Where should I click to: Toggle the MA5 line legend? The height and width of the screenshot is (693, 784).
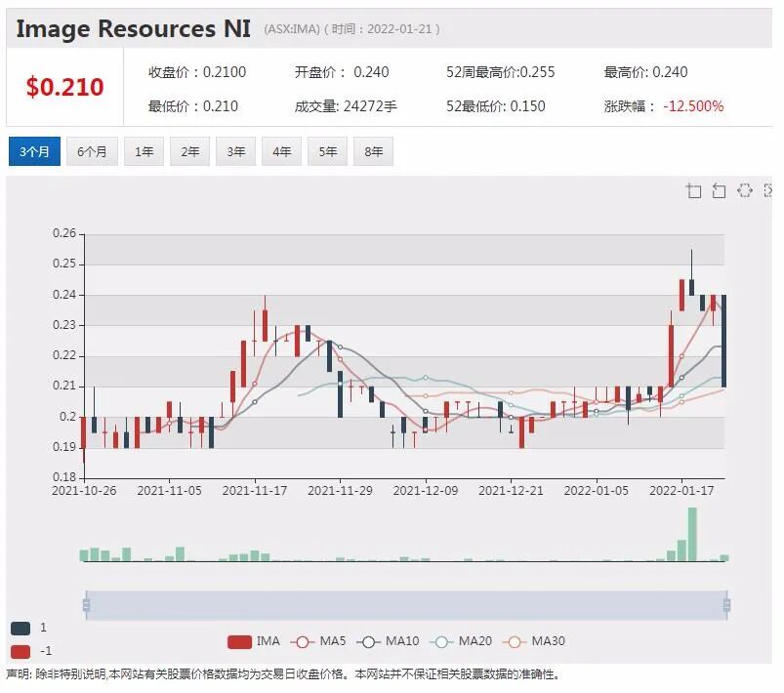pos(318,641)
